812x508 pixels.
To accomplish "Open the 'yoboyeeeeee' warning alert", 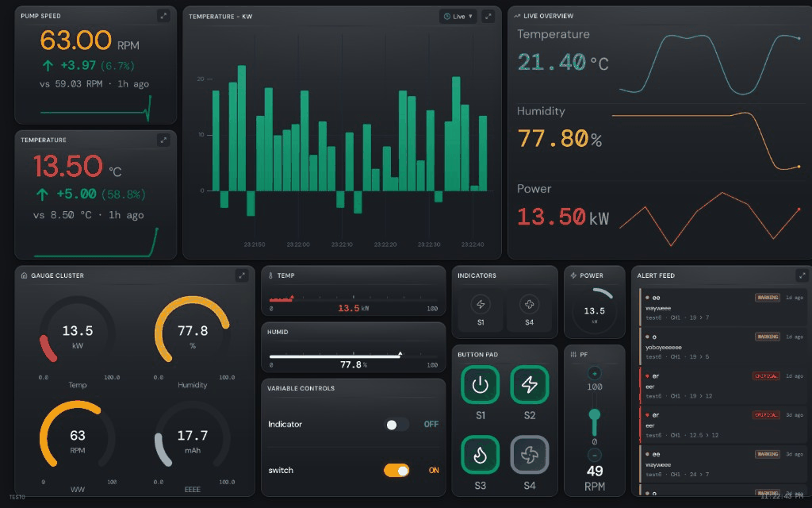I will pos(723,346).
